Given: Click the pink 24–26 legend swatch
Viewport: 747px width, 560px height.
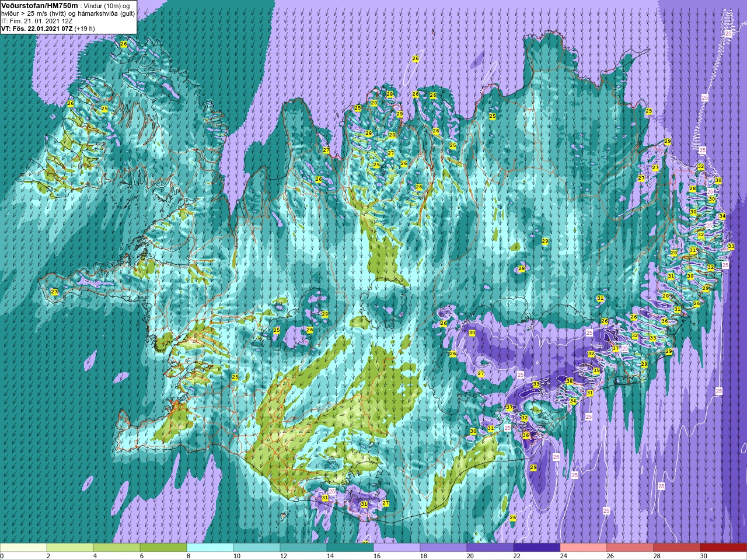Looking at the screenshot, I should (x=584, y=548).
